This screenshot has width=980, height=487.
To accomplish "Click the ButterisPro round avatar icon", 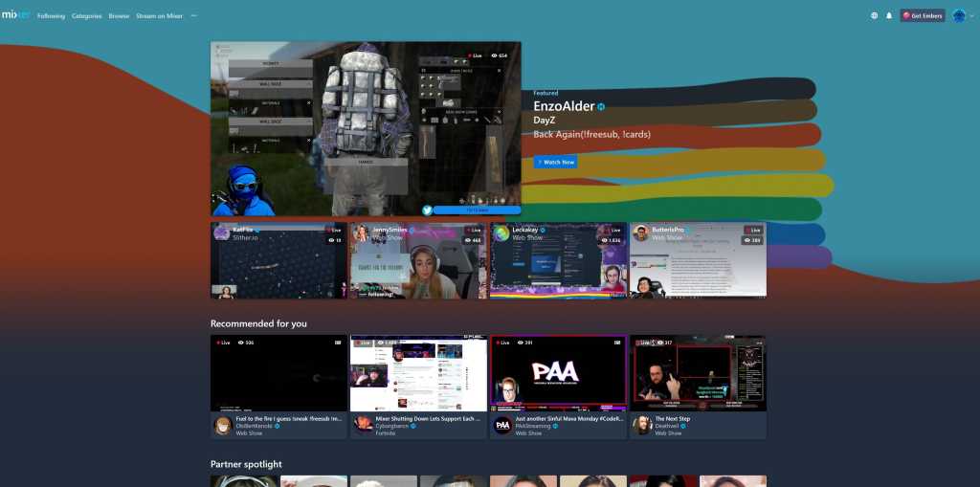I will click(640, 233).
